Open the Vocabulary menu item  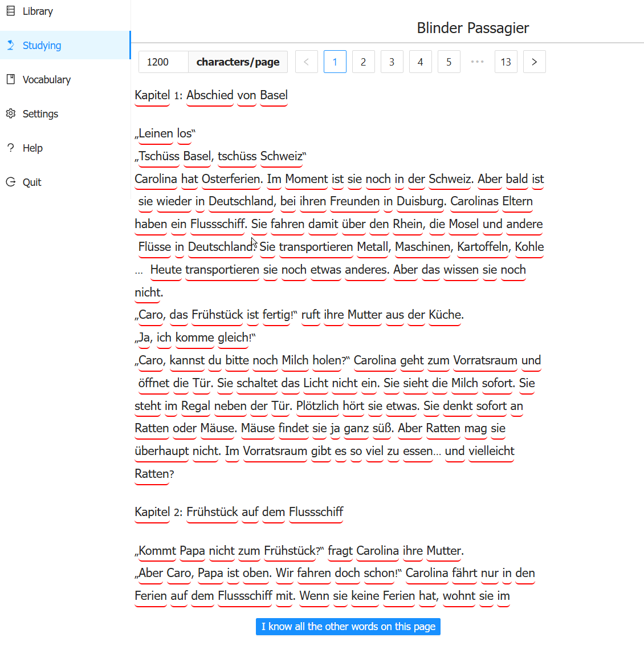pyautogui.click(x=66, y=79)
